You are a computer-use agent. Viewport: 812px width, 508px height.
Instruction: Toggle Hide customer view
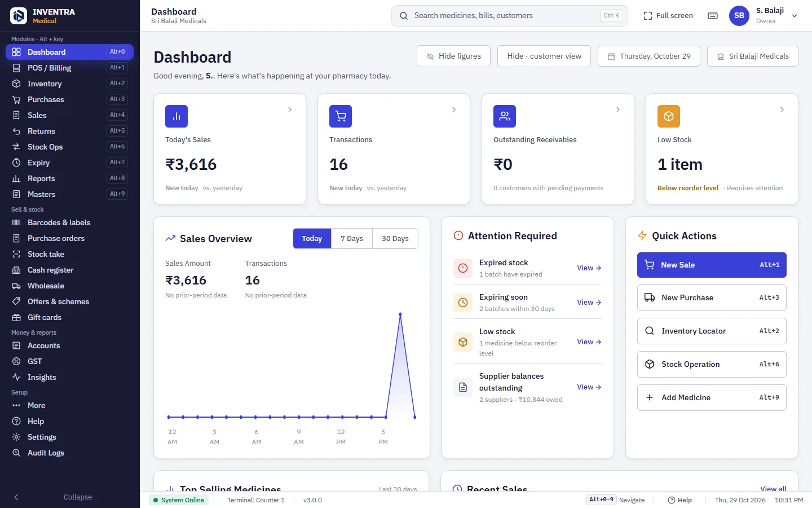click(544, 56)
